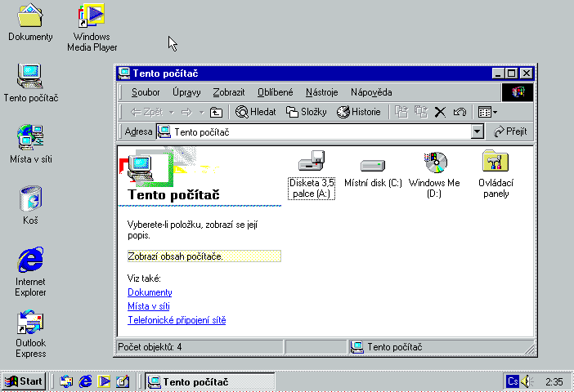
Task: Click the Počet objektů: 4 status text
Action: click(x=150, y=347)
